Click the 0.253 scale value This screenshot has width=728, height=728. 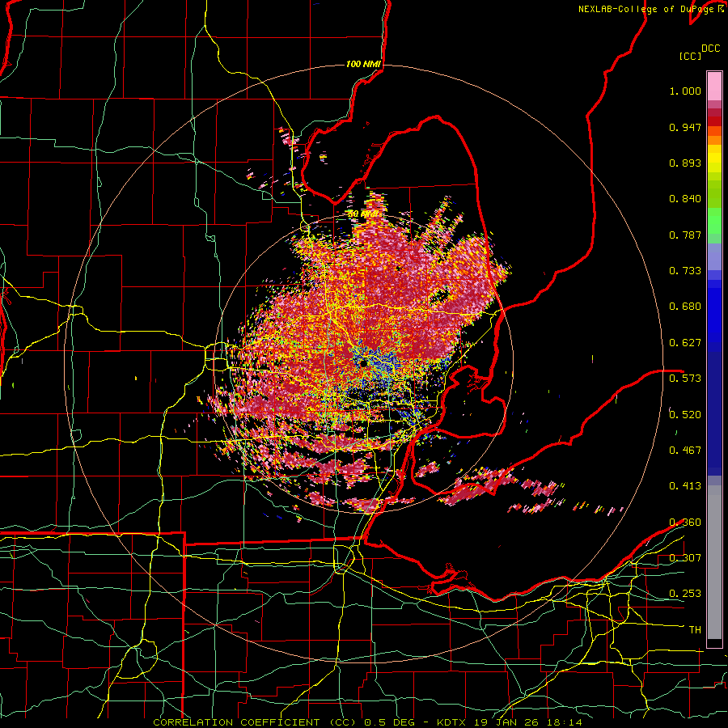tap(685, 594)
